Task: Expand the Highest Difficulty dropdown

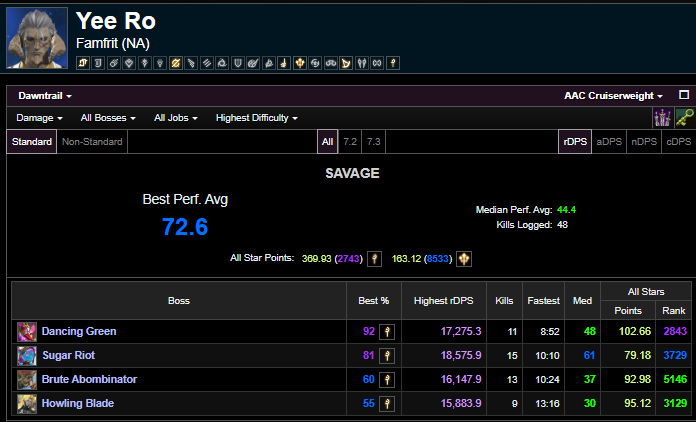Action: pos(257,118)
